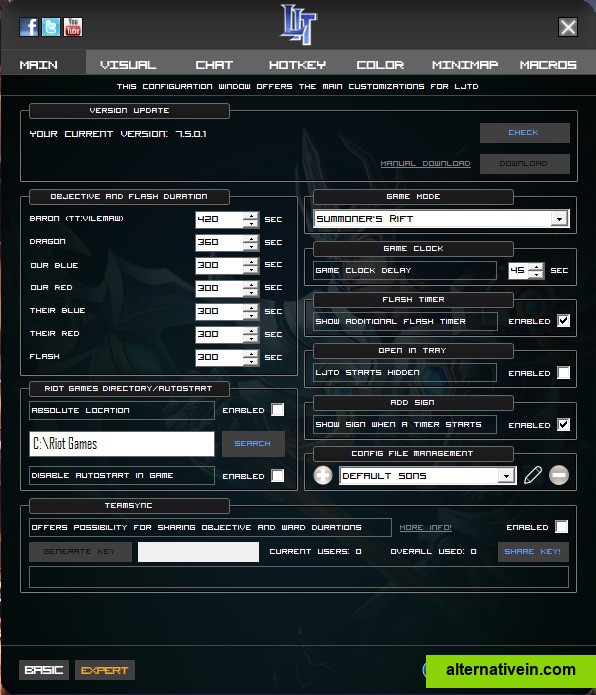Click the Download update button

point(525,164)
